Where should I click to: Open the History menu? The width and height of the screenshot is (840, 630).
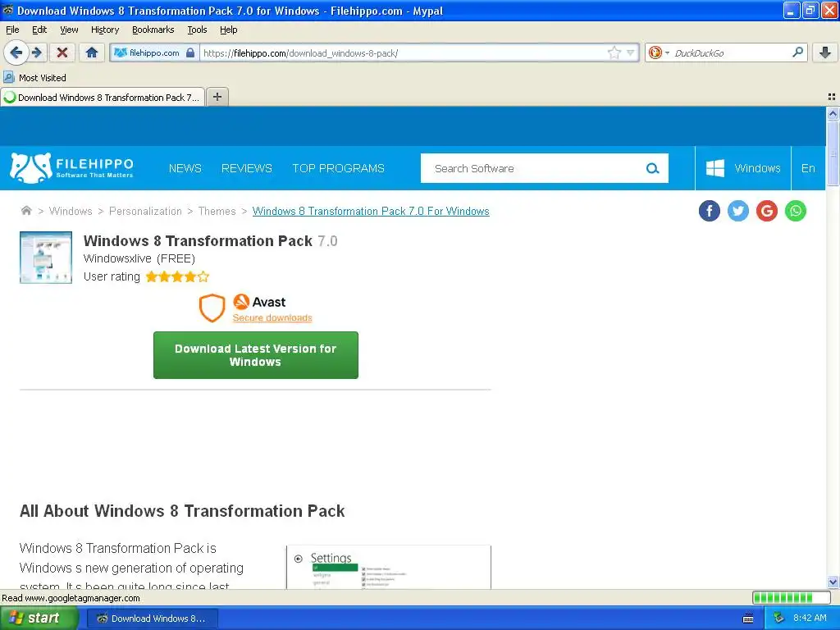tap(105, 30)
